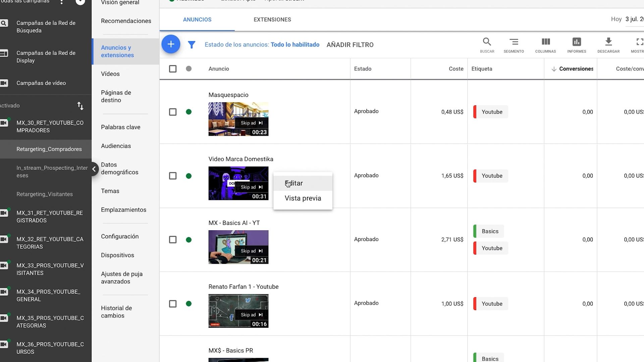Click the green status dot for Masquespacio

[x=189, y=112]
